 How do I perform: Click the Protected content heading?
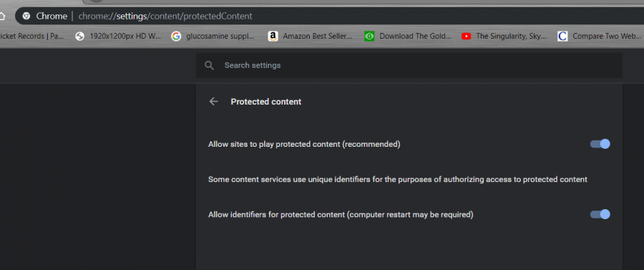click(266, 102)
